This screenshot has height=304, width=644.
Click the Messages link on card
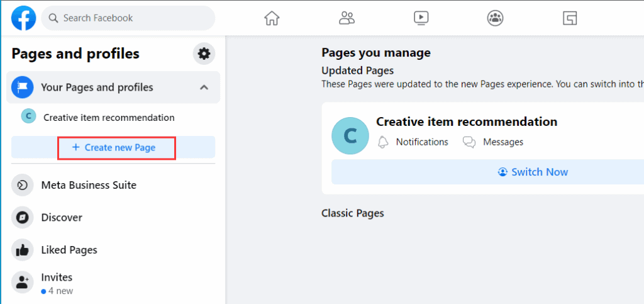tap(503, 142)
